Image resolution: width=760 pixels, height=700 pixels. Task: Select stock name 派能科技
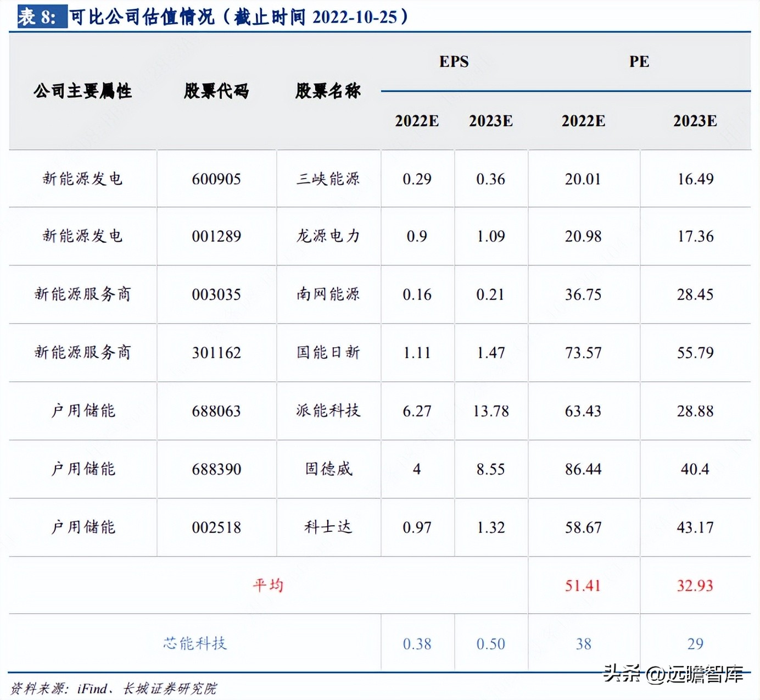pyautogui.click(x=328, y=411)
